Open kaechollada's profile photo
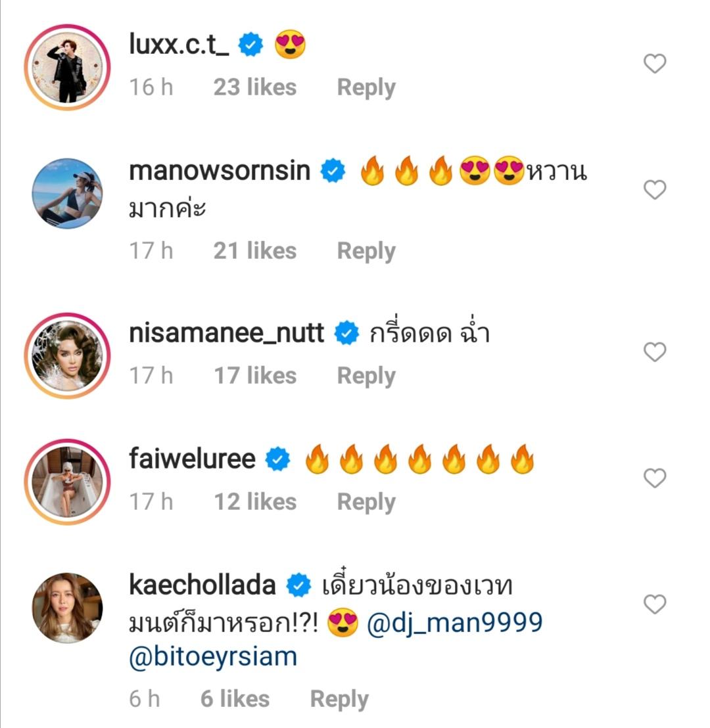This screenshot has width=710, height=728. (67, 606)
